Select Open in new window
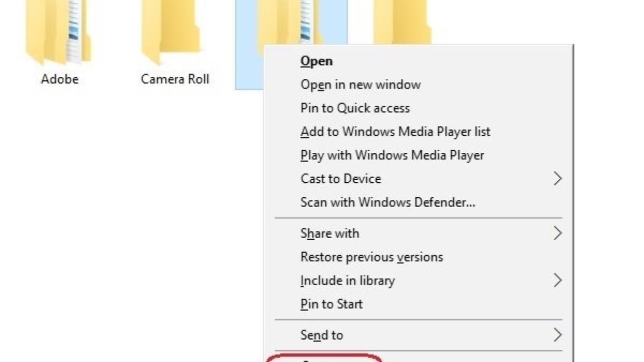Viewport: 644px width, 362px height. tap(360, 85)
